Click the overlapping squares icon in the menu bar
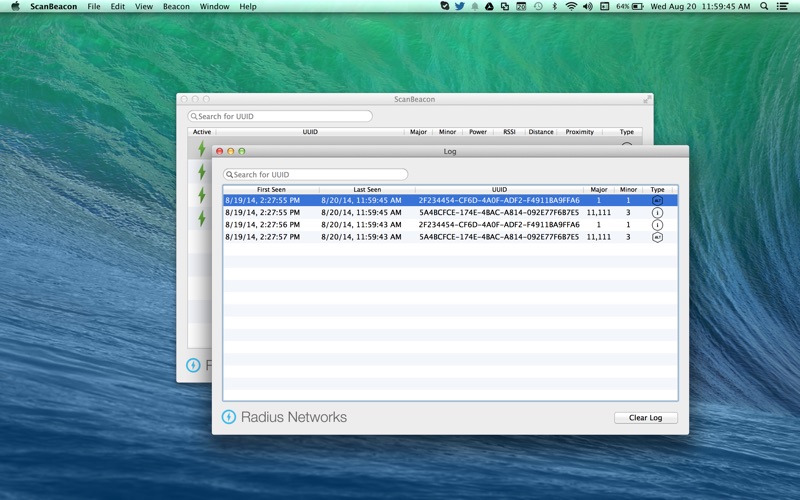 [505, 7]
